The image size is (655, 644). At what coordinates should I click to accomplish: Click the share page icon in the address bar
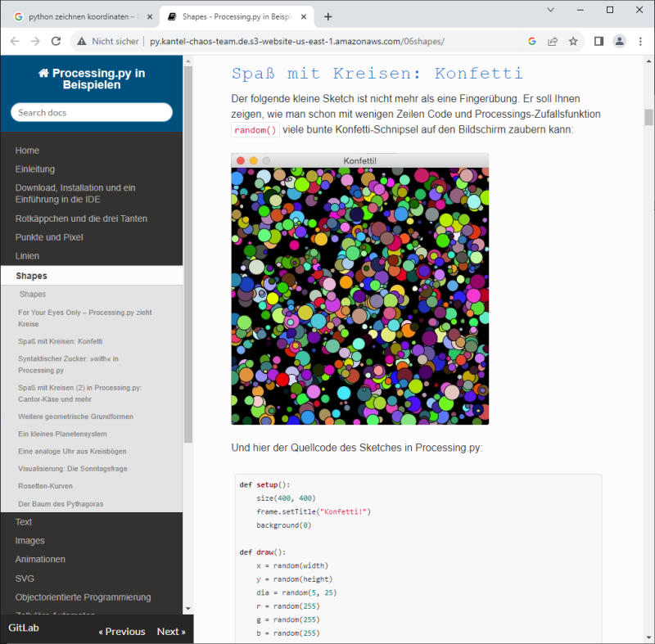(x=553, y=41)
